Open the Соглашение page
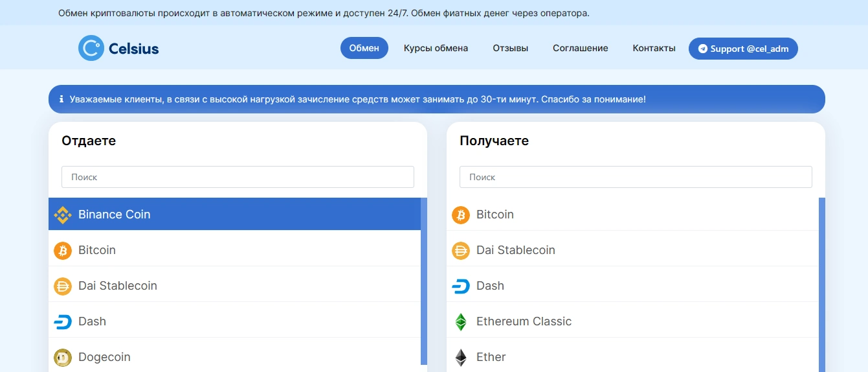 581,48
